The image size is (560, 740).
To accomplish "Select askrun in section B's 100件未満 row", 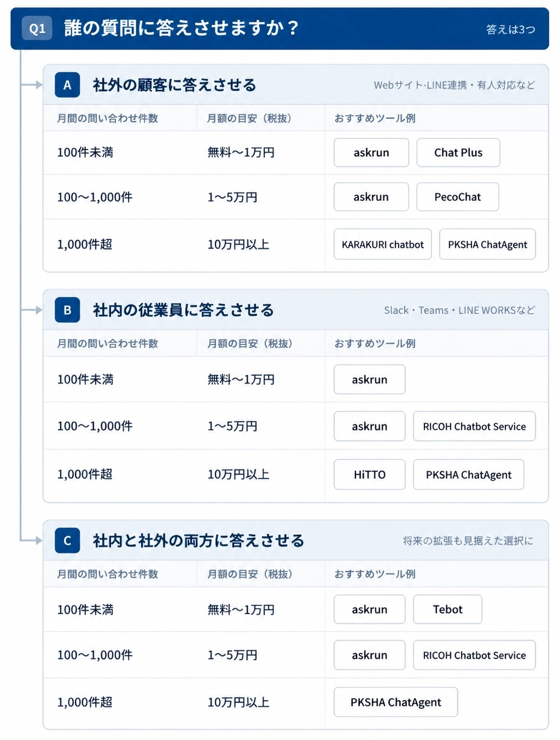I will (x=370, y=379).
